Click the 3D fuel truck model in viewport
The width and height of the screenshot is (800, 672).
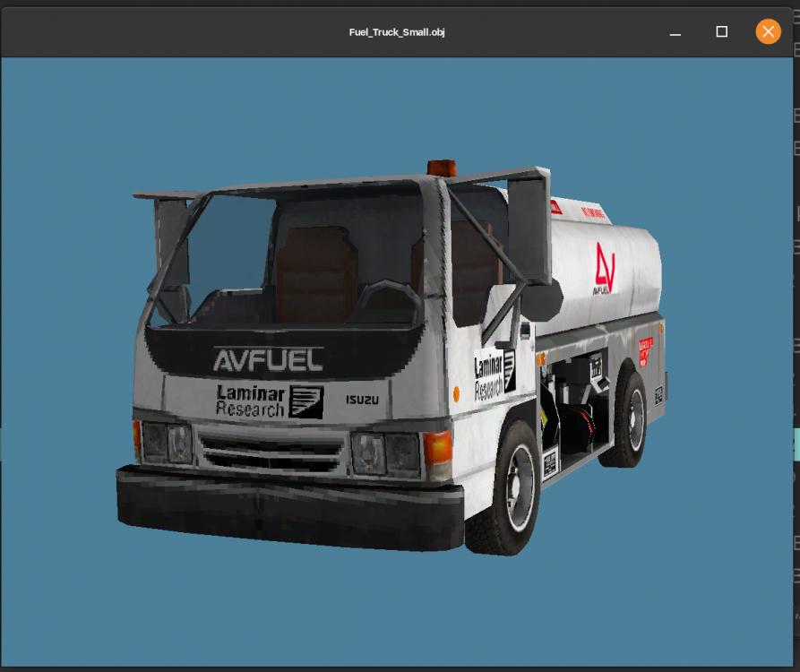pyautogui.click(x=391, y=358)
